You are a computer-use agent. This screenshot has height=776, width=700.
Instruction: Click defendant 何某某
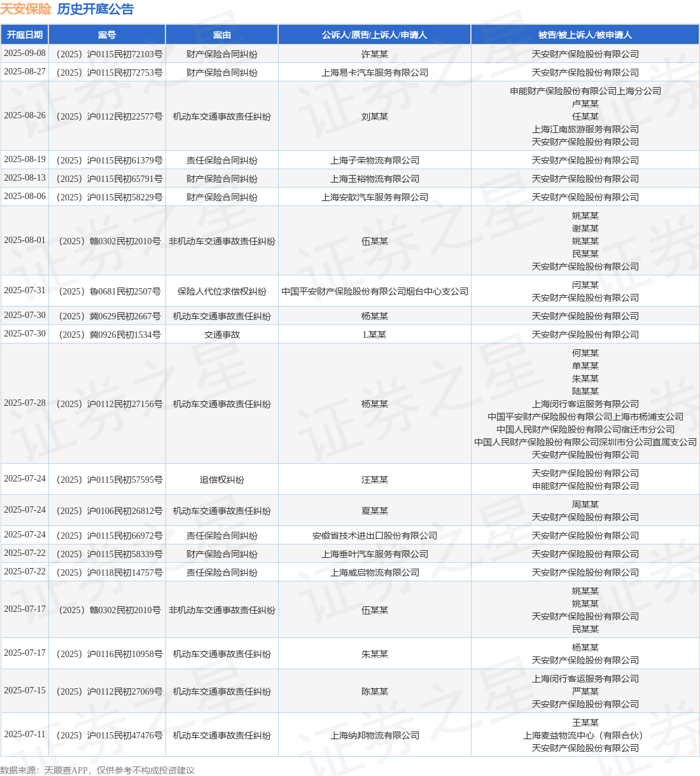pos(585,353)
